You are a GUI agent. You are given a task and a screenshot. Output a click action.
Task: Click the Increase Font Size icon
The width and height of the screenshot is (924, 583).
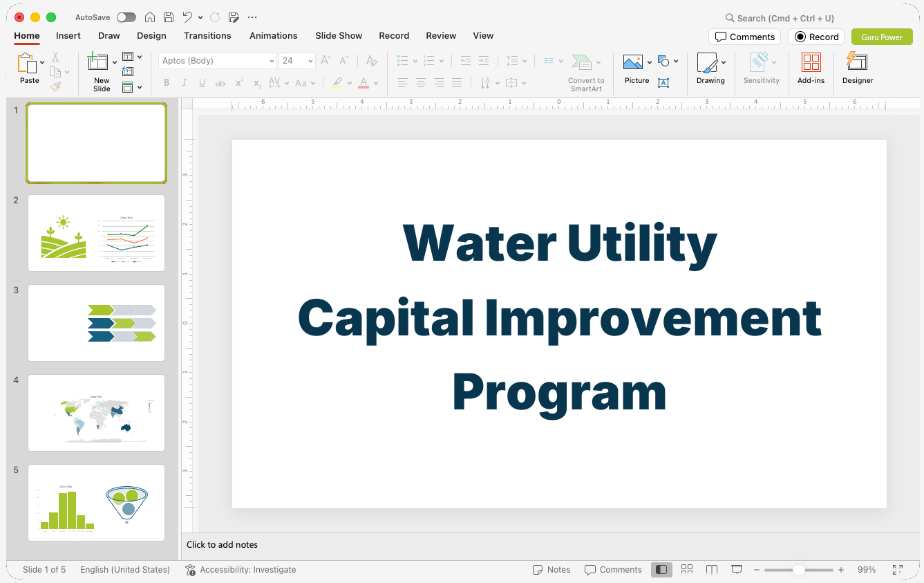point(326,61)
